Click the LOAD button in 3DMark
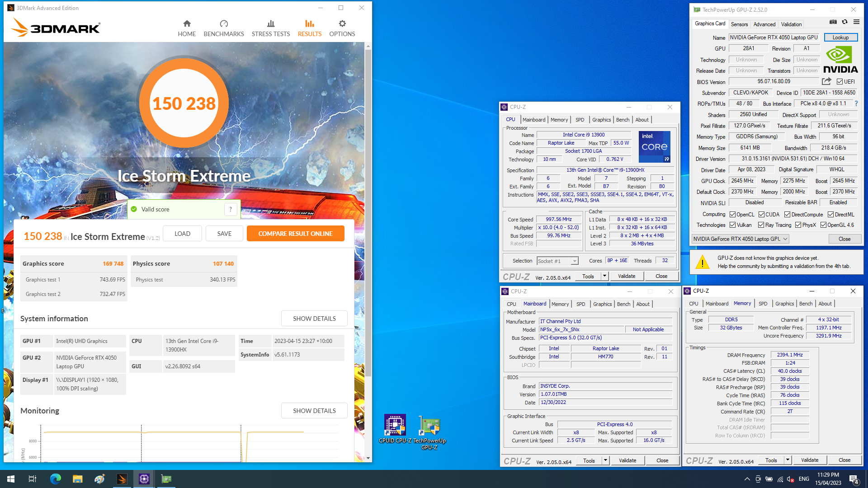868x488 pixels. [182, 234]
